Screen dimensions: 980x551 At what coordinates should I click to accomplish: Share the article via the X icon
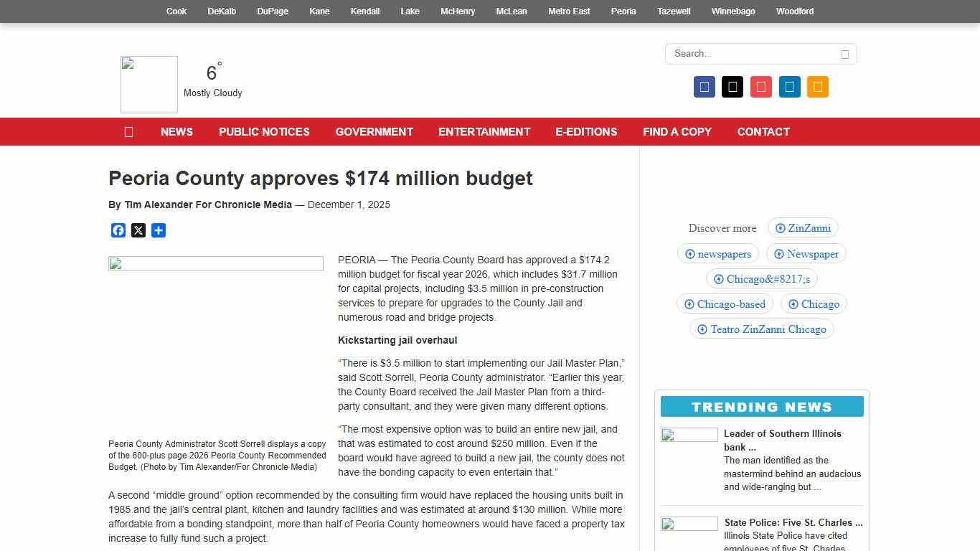[x=138, y=230]
